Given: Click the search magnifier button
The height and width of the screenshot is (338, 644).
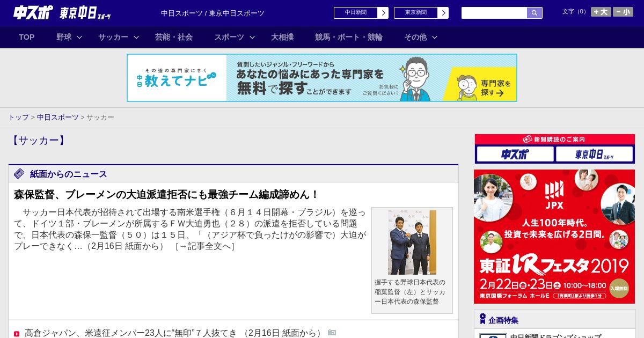Looking at the screenshot, I should pos(535,13).
